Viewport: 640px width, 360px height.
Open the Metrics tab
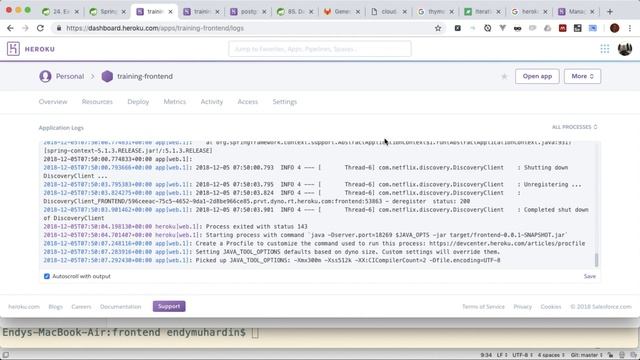click(175, 102)
